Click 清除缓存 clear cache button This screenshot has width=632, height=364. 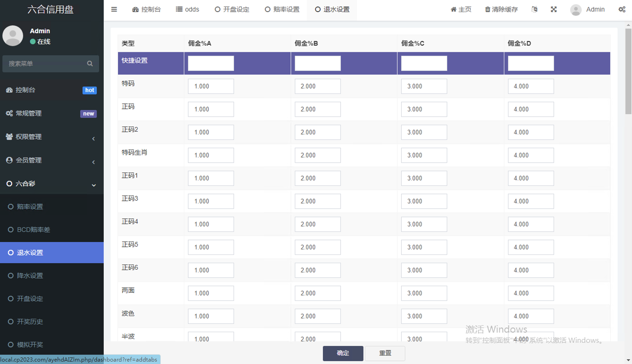pyautogui.click(x=501, y=9)
